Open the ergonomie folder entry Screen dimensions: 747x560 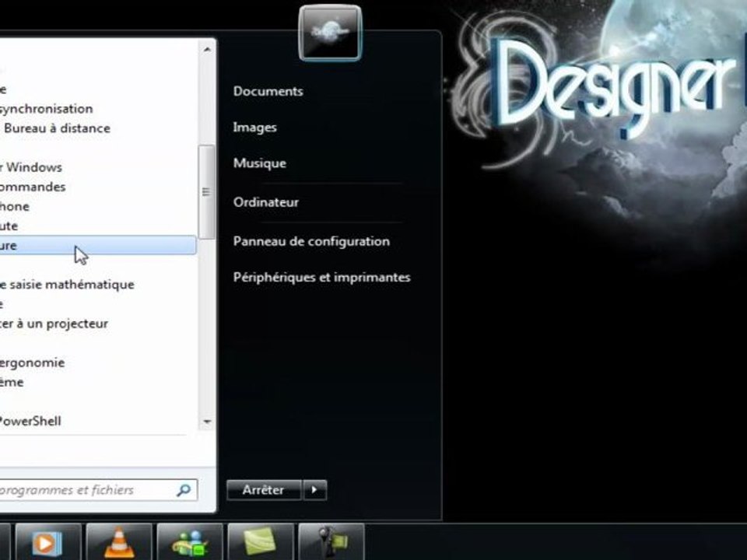(x=33, y=362)
